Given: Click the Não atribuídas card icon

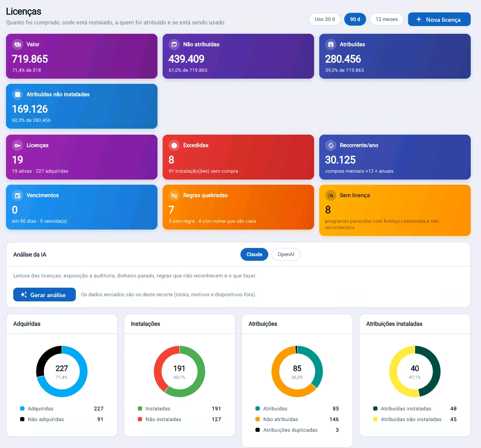Looking at the screenshot, I should 174,44.
